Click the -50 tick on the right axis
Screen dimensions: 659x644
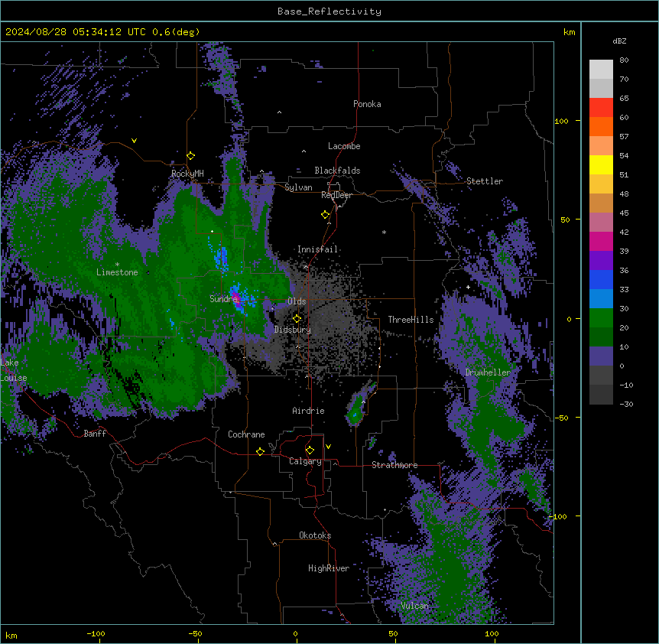point(561,418)
